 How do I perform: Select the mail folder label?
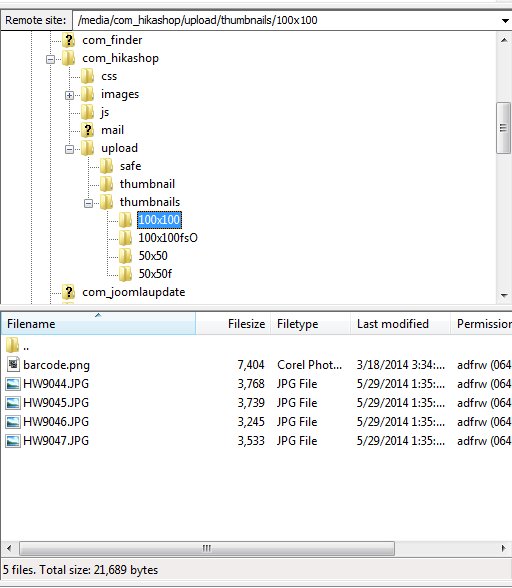point(112,130)
